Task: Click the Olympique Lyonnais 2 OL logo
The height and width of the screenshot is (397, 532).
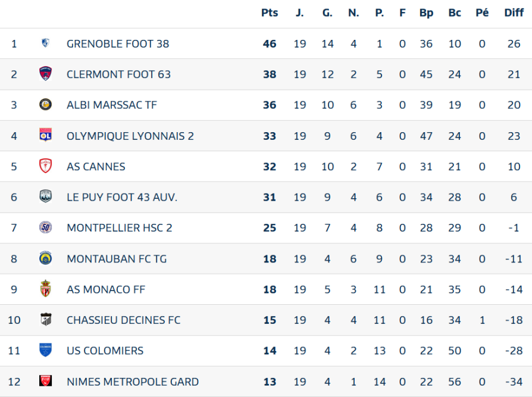Action: [45, 135]
